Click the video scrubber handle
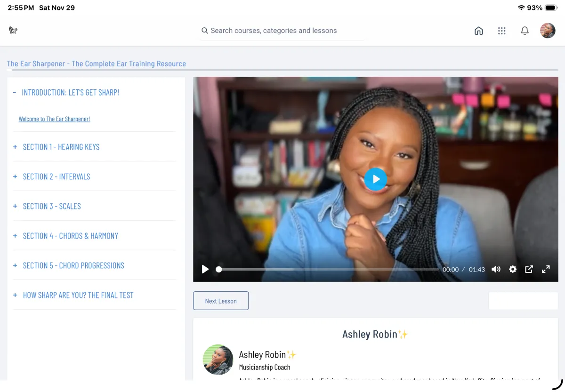This screenshot has width=565, height=392. (x=218, y=270)
